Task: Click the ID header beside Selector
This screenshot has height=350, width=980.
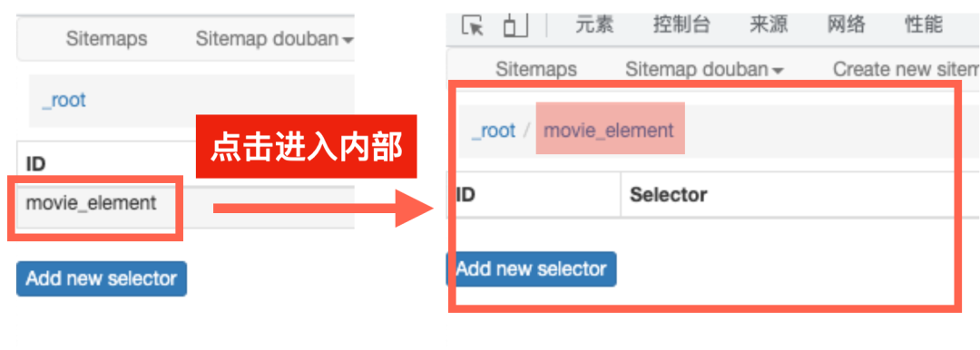Action: coord(465,195)
